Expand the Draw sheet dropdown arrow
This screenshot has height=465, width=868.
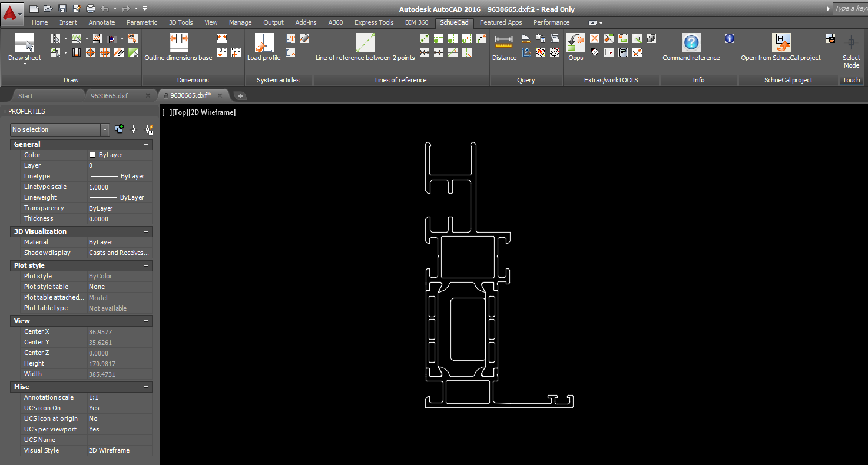tap(25, 64)
